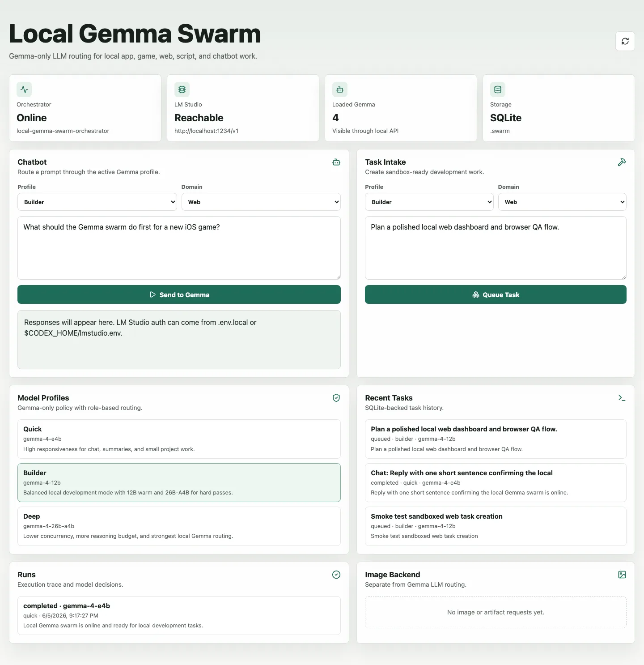Send the prompt with Send to Gemma

coord(179,294)
